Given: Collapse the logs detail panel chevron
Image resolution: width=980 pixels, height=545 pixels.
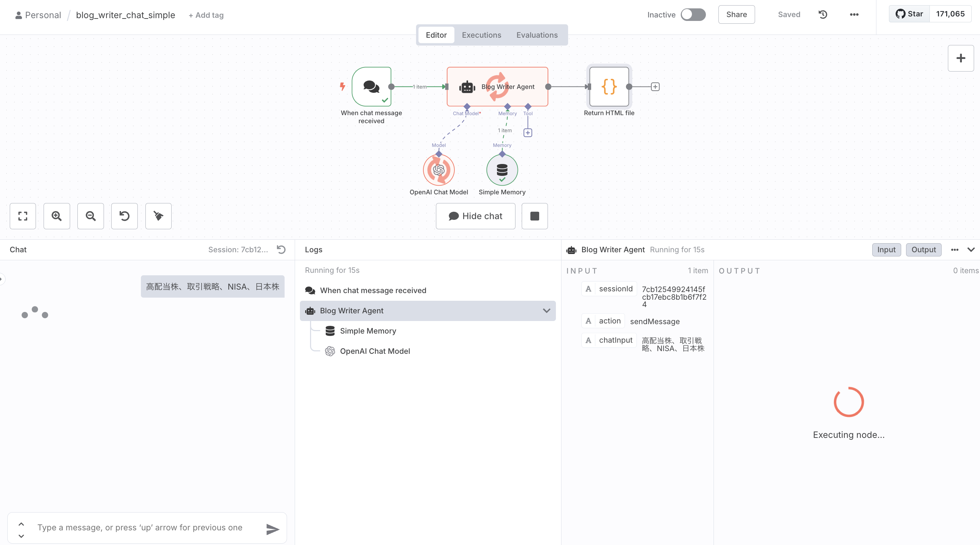Looking at the screenshot, I should coord(971,250).
